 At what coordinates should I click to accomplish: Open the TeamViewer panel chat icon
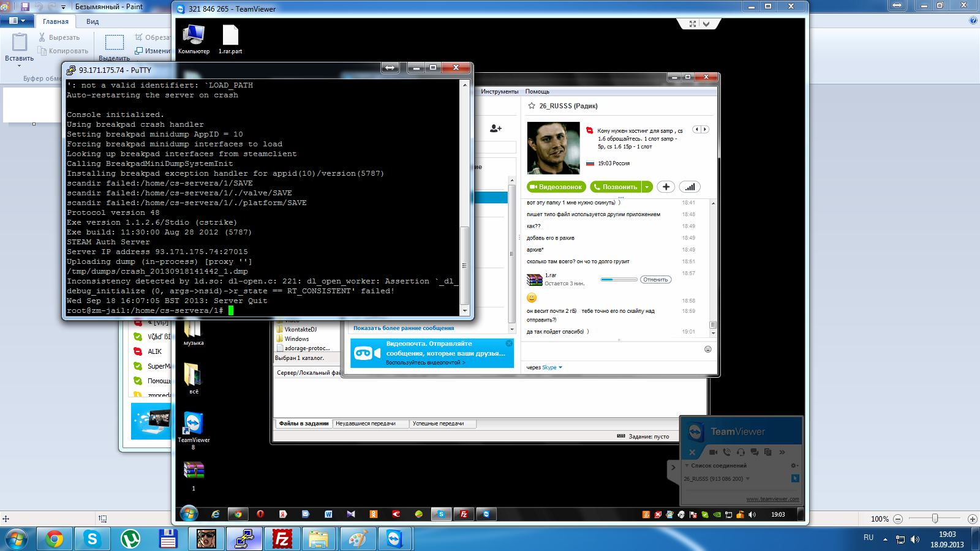point(754,452)
